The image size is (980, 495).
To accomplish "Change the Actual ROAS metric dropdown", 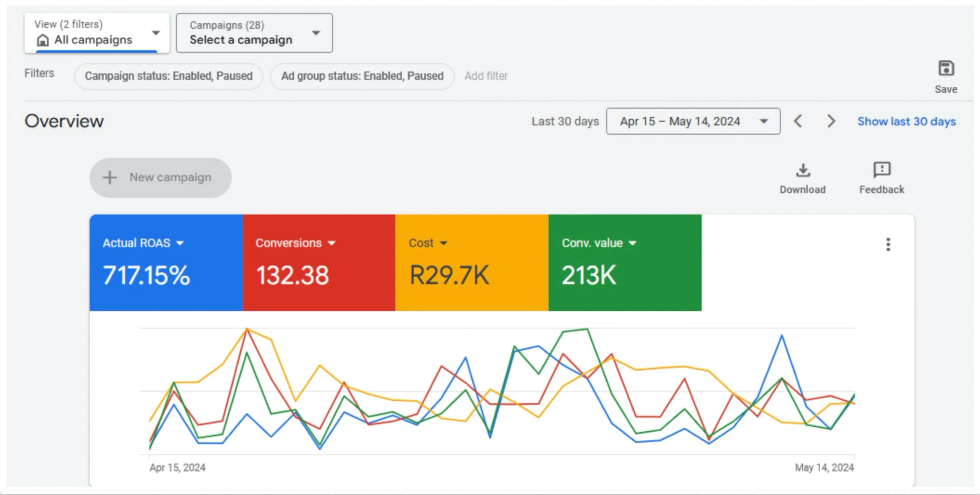I will click(x=143, y=243).
